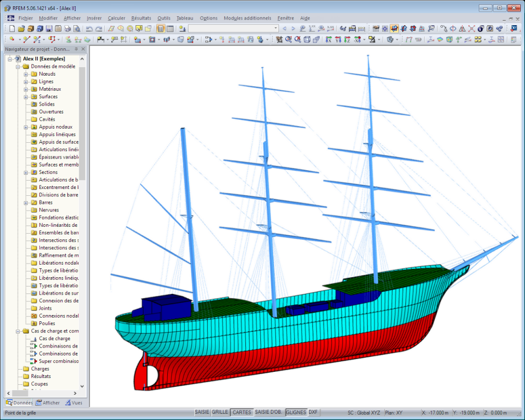Pin the project navigator panel
This screenshot has height=420, width=525.
pyautogui.click(x=76, y=49)
